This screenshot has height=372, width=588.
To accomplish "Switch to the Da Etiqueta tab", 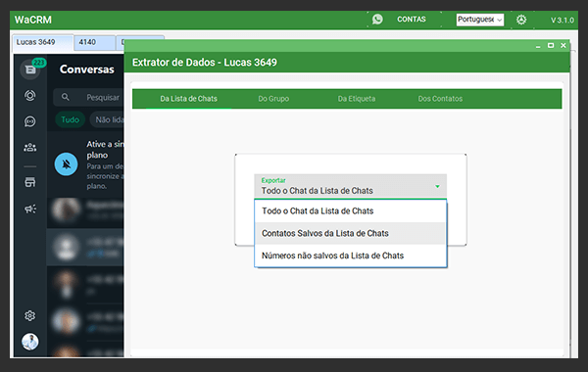I will (357, 99).
